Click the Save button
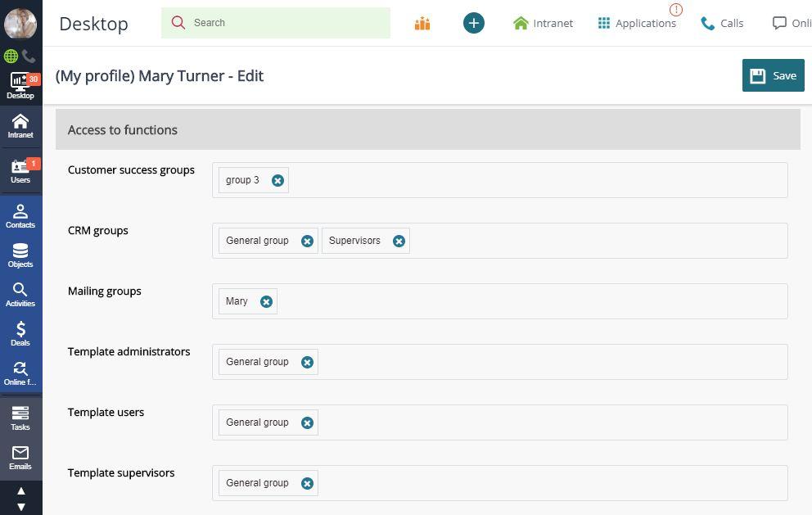Screen dimensions: 812x515 tap(774, 75)
